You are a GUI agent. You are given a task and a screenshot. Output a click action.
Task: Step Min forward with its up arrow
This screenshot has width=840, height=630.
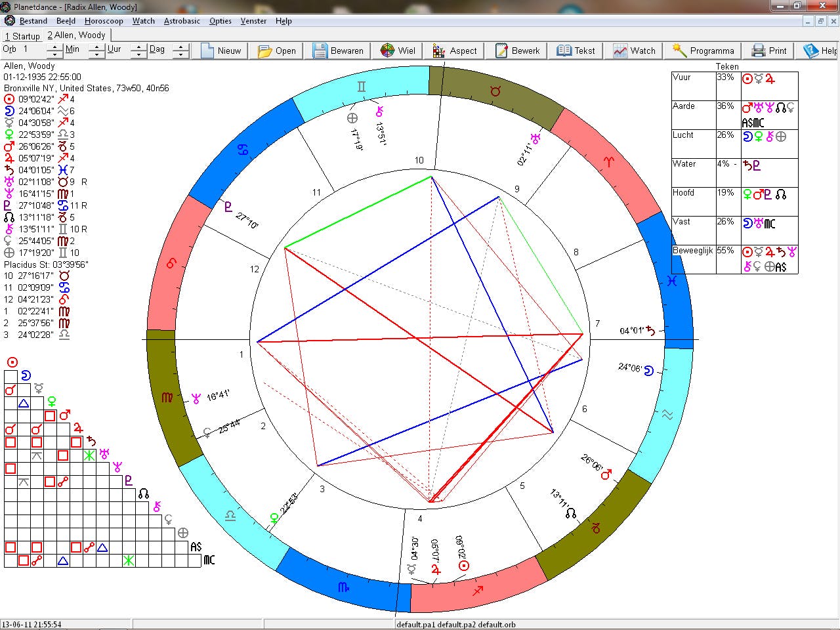click(x=96, y=47)
